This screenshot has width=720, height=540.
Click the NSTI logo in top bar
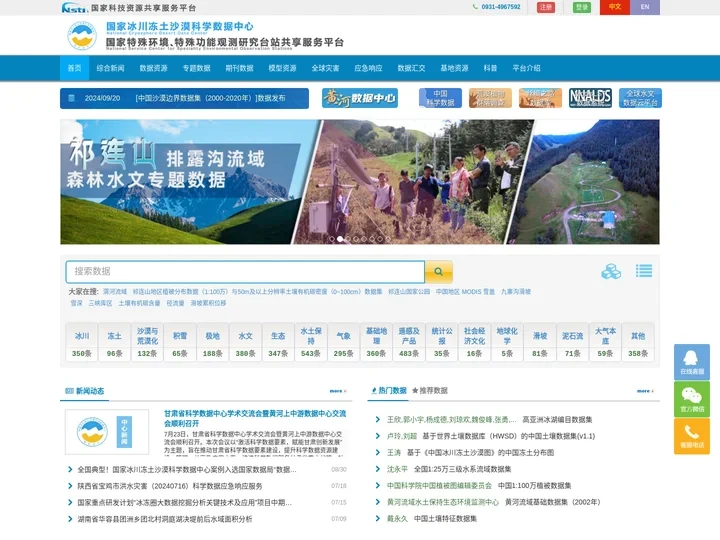[74, 8]
